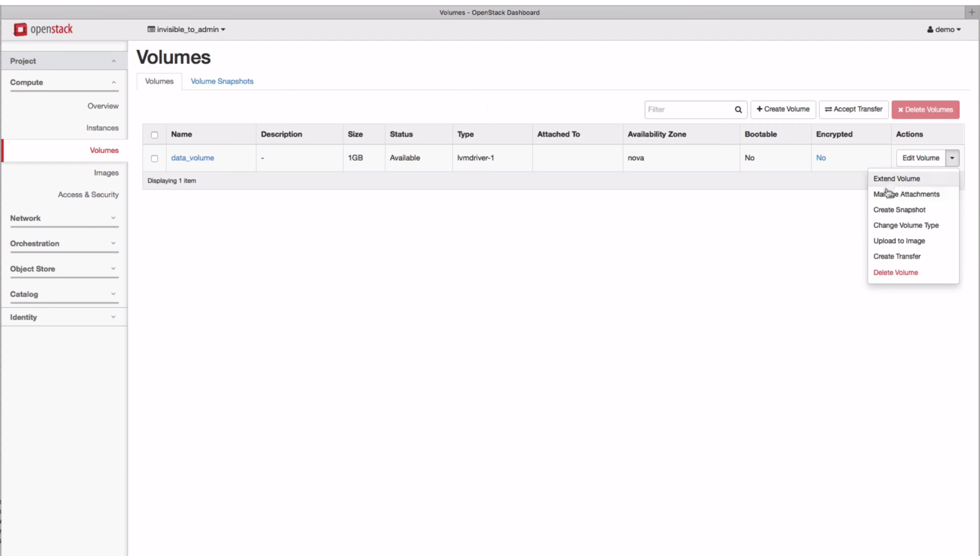
Task: Choose Create Snapshot menu entry
Action: (x=899, y=210)
